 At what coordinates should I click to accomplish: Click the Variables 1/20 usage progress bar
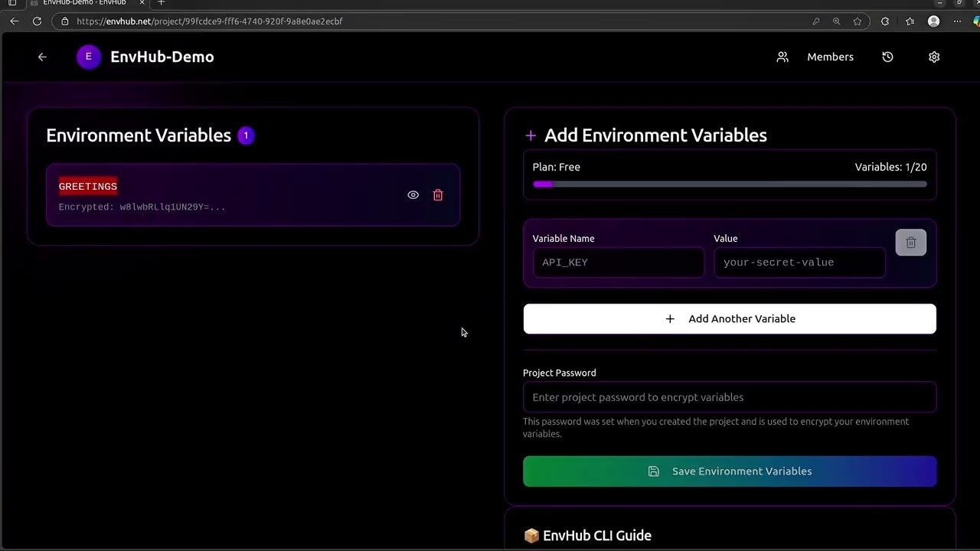[730, 184]
